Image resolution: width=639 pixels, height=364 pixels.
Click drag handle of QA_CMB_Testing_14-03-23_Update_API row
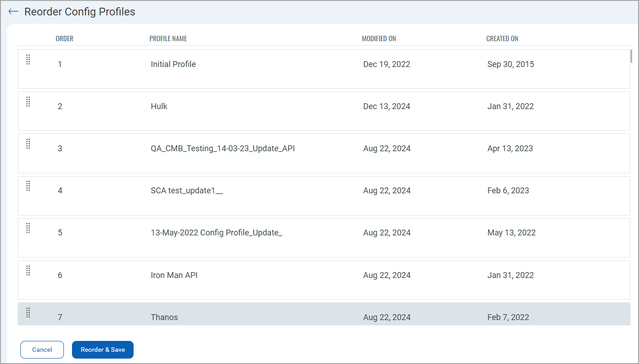click(x=28, y=144)
